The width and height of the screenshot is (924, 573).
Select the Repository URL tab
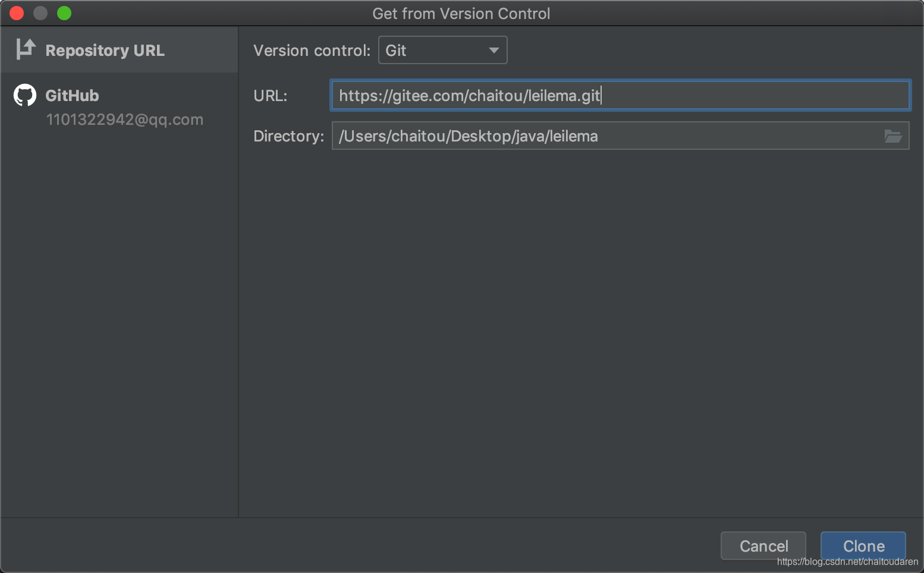[x=120, y=50]
